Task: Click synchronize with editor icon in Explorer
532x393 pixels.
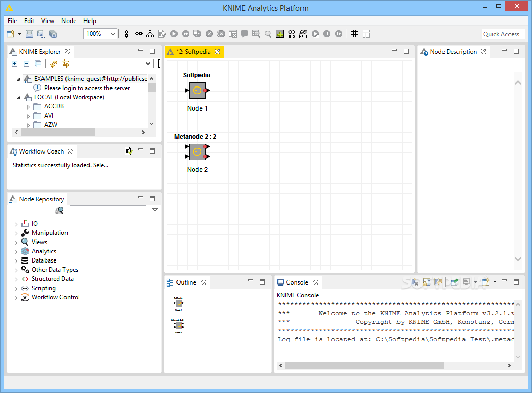Action: click(65, 63)
